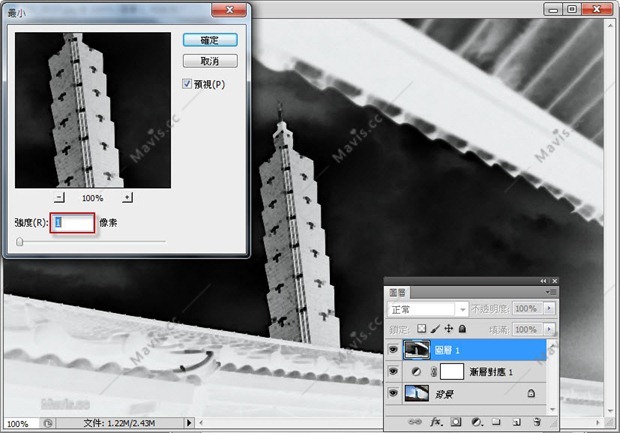
Task: Click the 確定 button in Minimum dialog
Action: click(210, 40)
